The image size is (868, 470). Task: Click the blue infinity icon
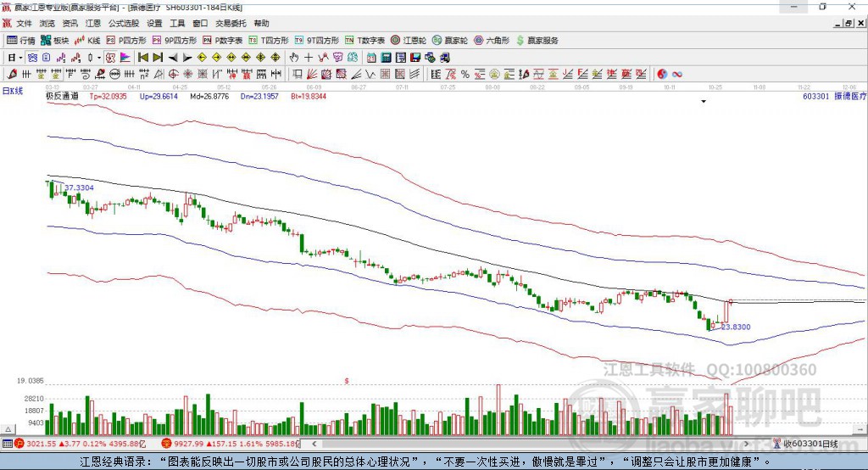[x=677, y=74]
